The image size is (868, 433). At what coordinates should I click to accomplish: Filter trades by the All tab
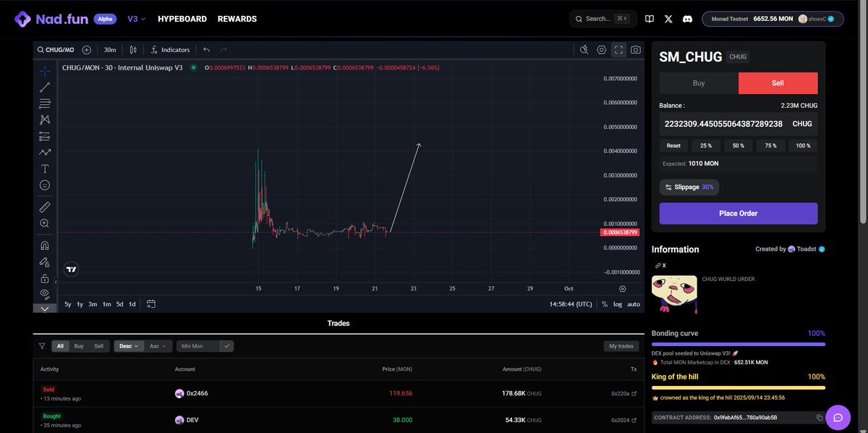point(60,346)
